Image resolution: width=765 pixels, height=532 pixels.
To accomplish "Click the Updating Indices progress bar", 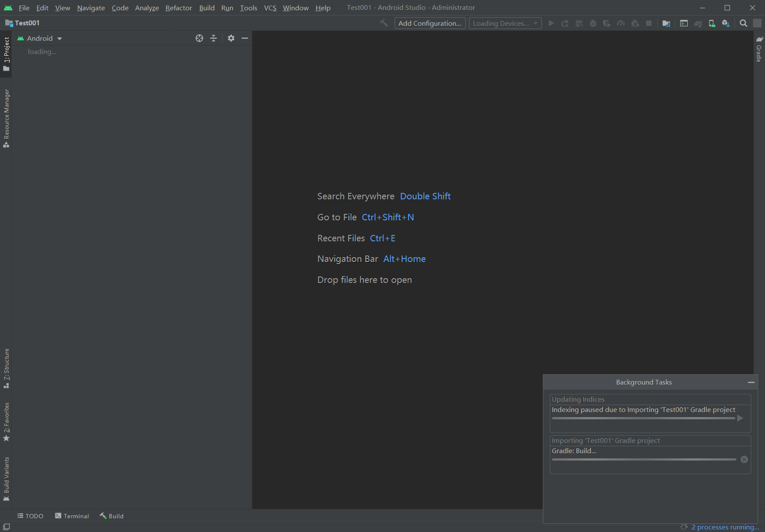I will point(643,418).
